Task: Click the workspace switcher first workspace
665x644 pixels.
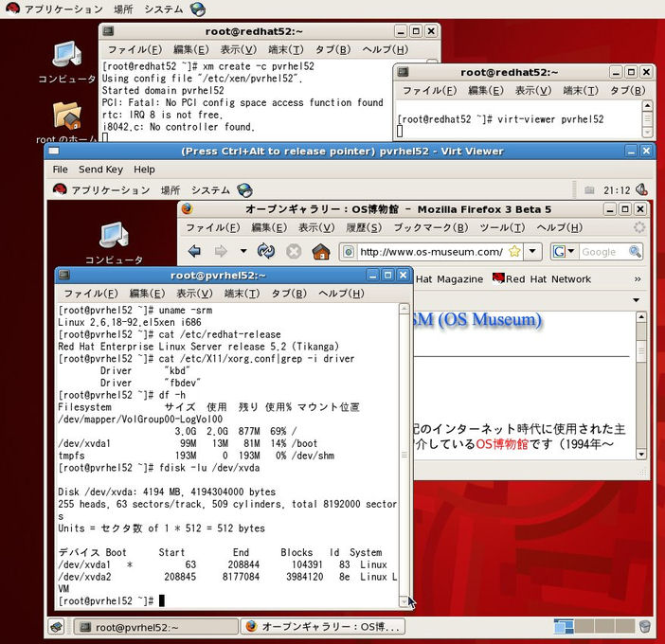Action: click(564, 626)
